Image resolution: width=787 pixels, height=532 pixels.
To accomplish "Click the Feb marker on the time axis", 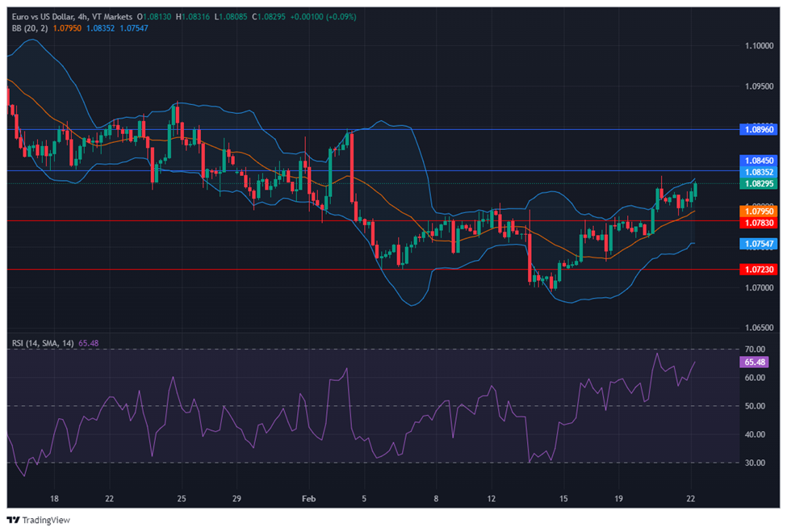I will tap(310, 499).
